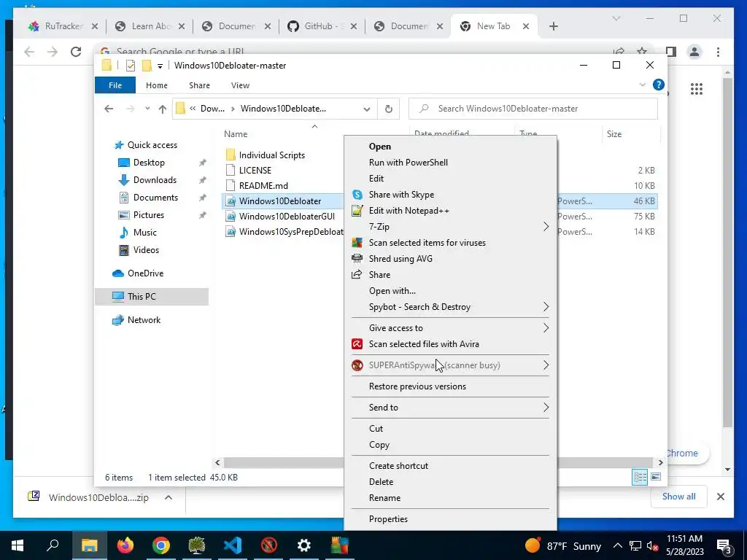The height and width of the screenshot is (560, 747).
Task: Switch to details view icon in the status bar
Action: point(640,477)
